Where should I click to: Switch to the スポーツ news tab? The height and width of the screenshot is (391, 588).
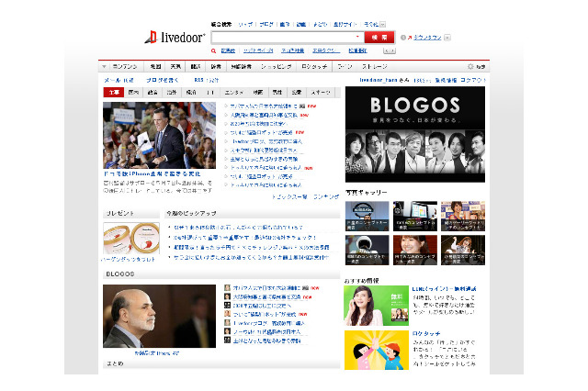pyautogui.click(x=321, y=92)
